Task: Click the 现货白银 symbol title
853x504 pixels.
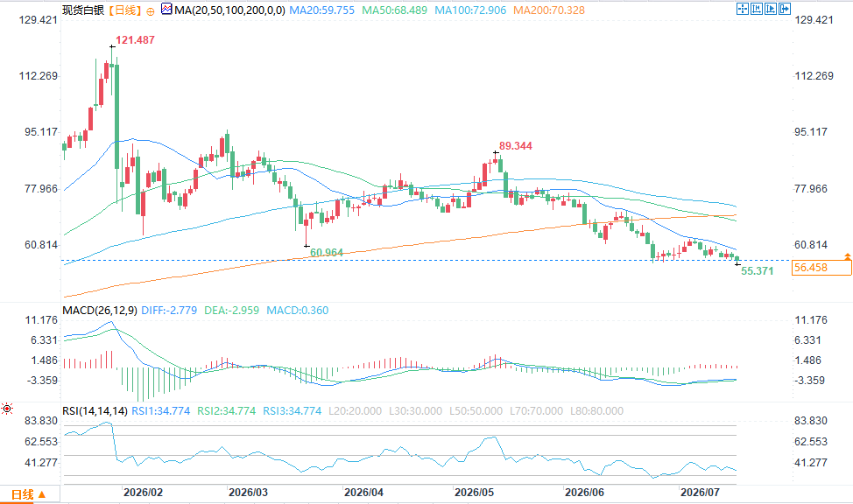Action: (x=83, y=10)
